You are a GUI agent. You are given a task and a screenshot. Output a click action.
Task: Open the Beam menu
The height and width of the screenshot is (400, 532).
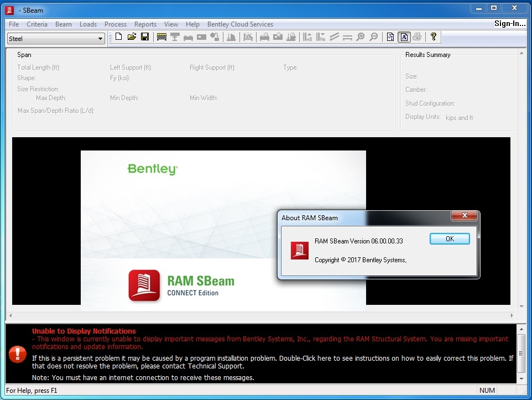[x=64, y=24]
